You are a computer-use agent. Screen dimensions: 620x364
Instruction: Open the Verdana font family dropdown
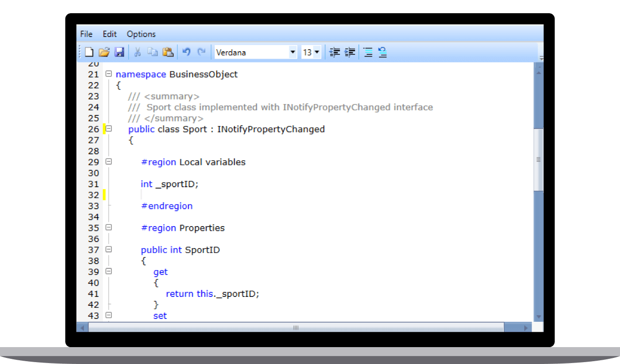pos(293,52)
